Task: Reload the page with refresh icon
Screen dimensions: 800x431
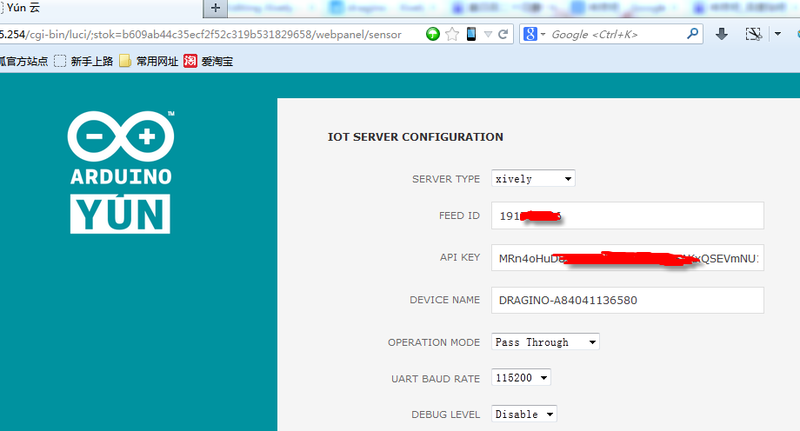Action: pyautogui.click(x=503, y=34)
